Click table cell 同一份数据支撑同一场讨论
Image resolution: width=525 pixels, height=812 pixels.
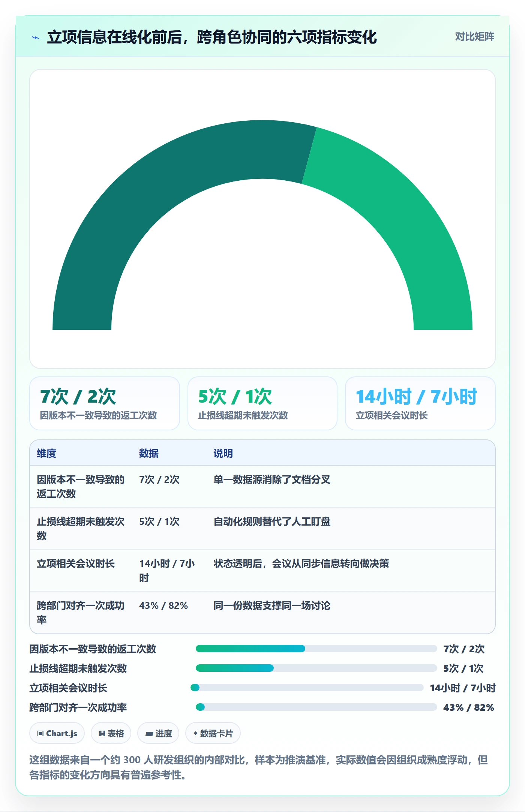click(x=351, y=612)
